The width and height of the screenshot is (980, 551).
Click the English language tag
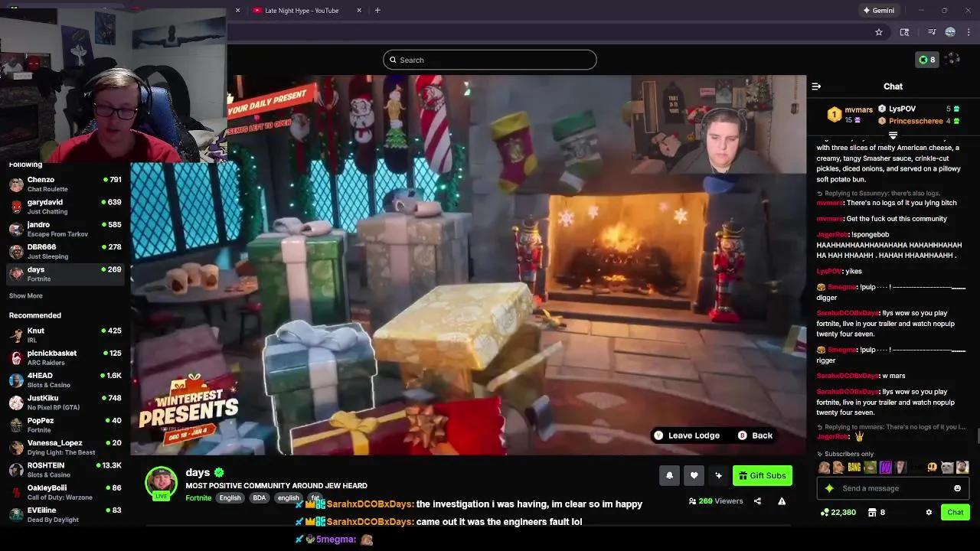tap(230, 498)
